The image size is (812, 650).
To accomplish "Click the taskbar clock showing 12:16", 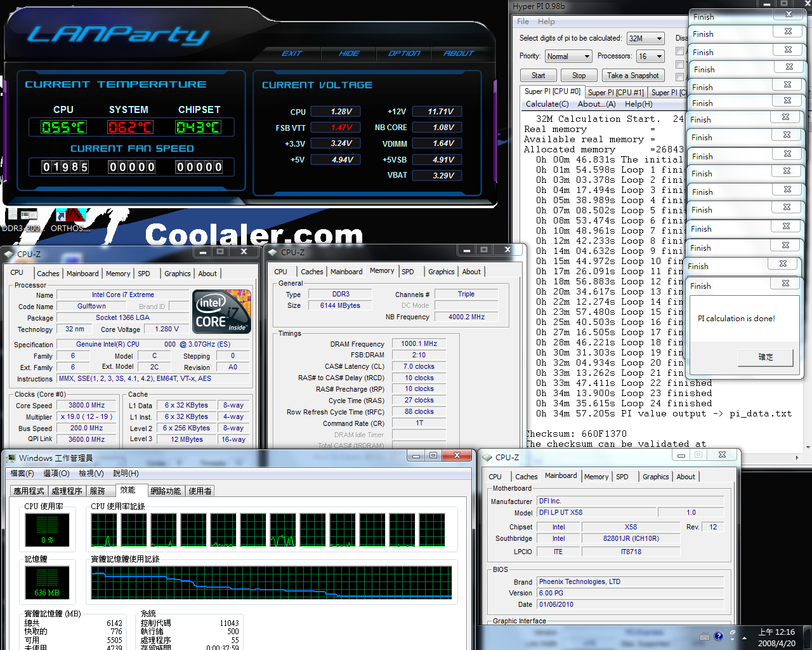I will [x=776, y=637].
